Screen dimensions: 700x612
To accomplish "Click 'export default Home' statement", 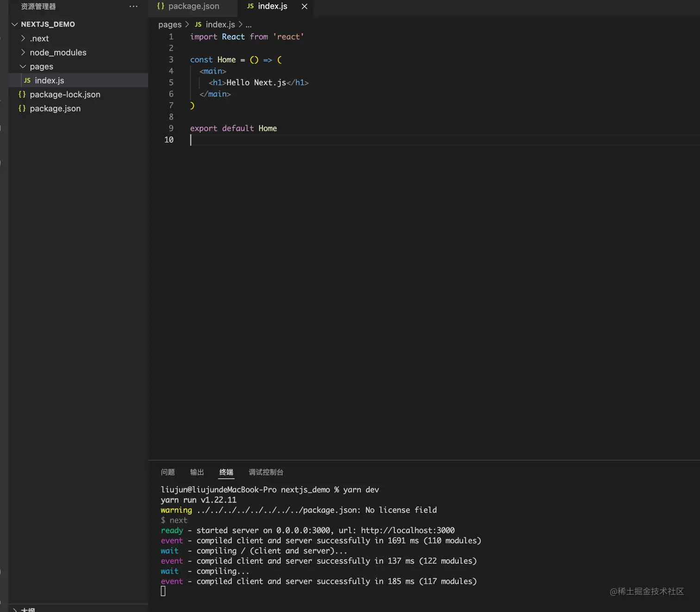I will [x=233, y=128].
